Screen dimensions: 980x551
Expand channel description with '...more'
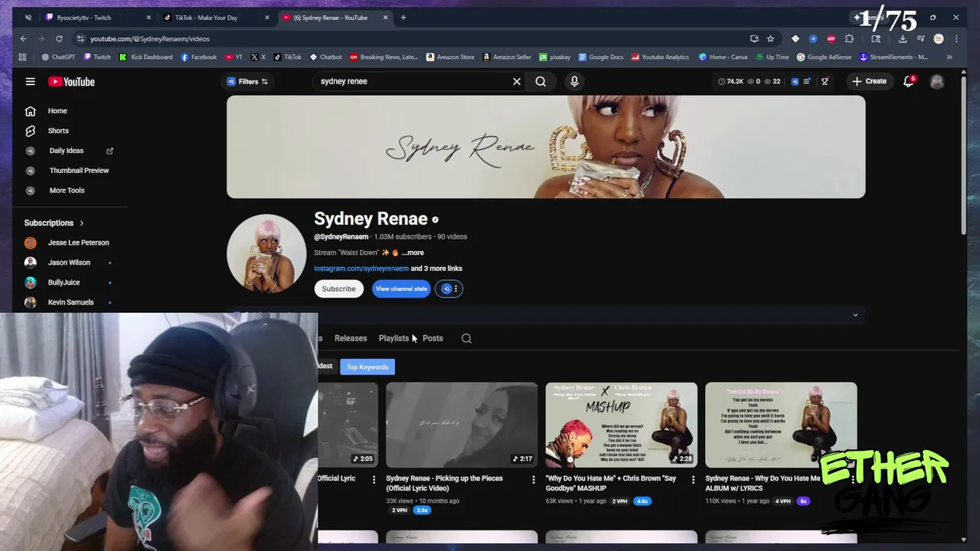[413, 253]
